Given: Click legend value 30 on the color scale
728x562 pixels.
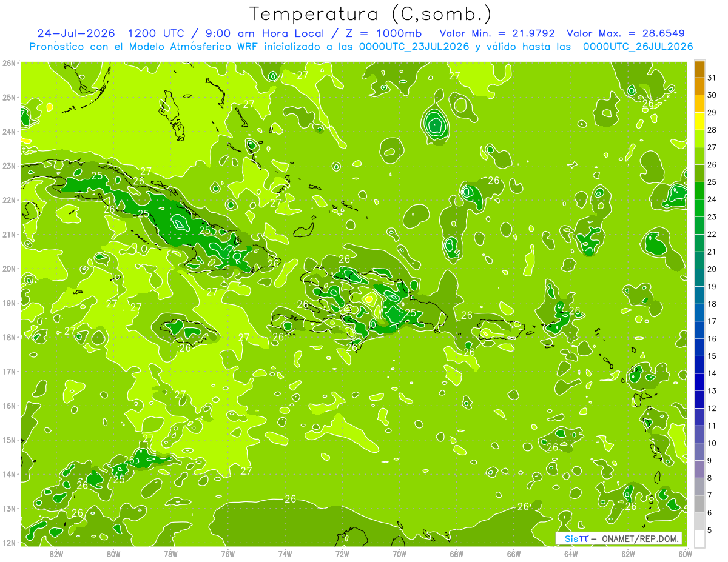Looking at the screenshot, I should [x=712, y=95].
